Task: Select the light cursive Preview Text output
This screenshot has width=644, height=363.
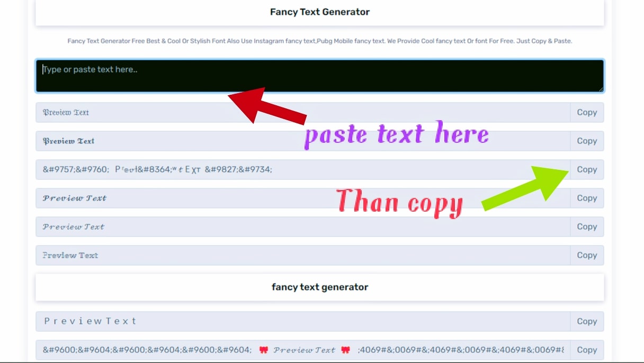Action: pos(303,226)
